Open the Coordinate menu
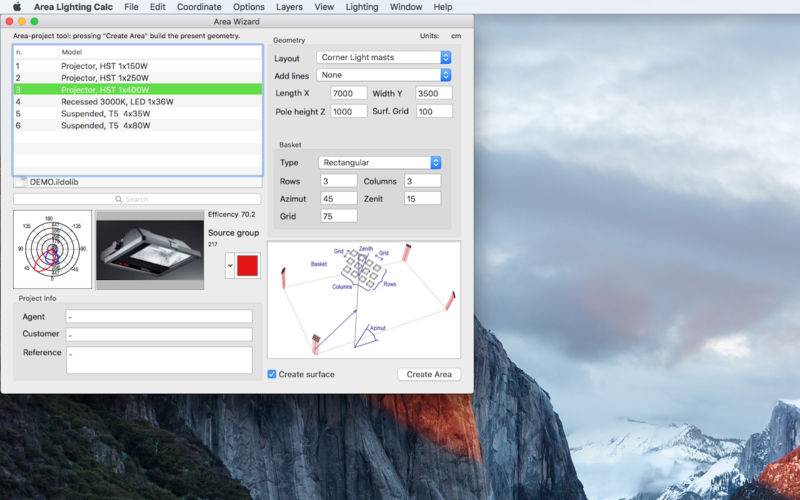The image size is (800, 500). (199, 7)
